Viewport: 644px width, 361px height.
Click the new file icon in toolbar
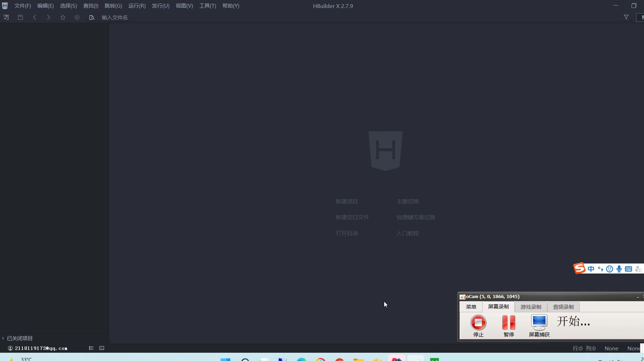(6, 17)
